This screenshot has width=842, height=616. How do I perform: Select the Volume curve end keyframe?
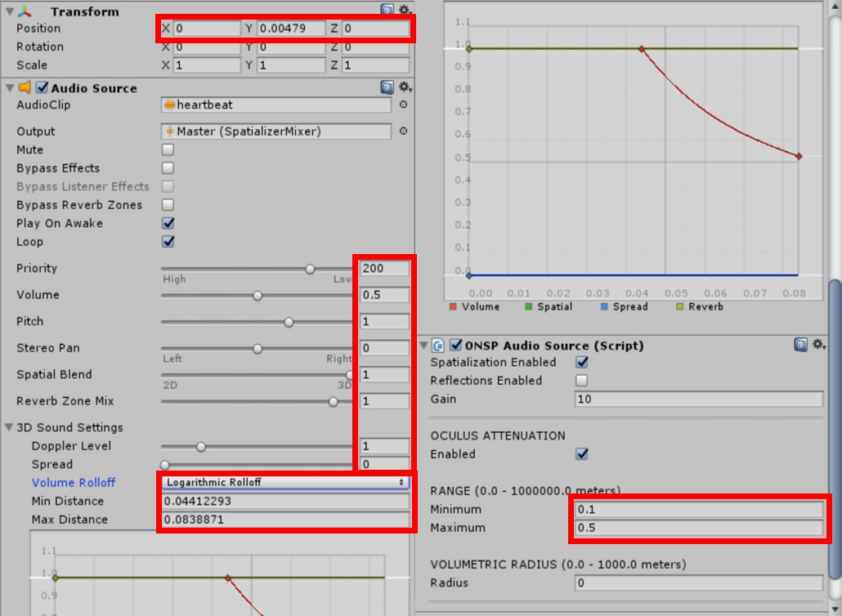[x=799, y=156]
